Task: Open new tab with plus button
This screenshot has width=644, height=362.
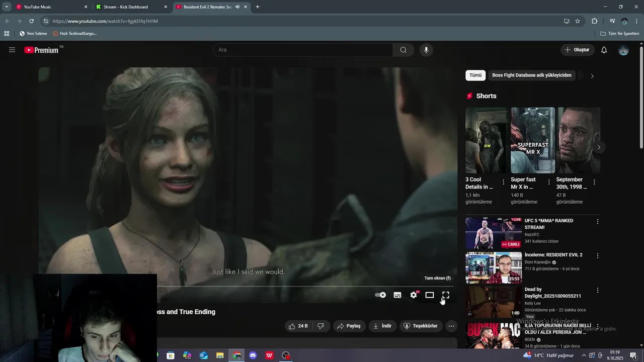Action: coord(258,7)
